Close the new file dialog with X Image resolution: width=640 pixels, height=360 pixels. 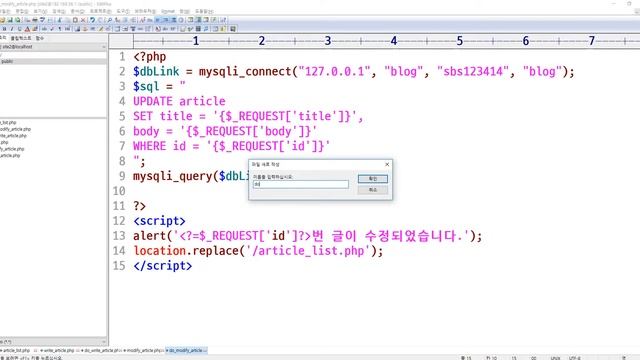click(387, 164)
